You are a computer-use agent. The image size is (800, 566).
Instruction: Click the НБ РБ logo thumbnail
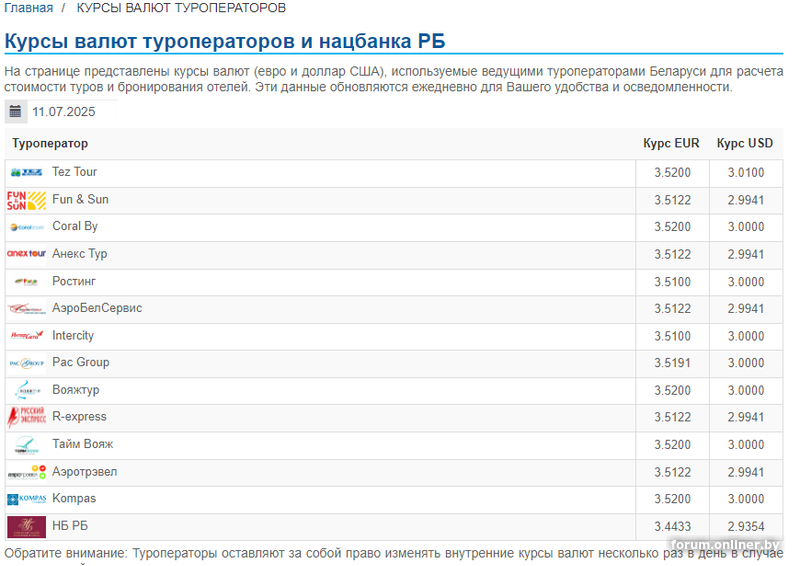pos(27,527)
